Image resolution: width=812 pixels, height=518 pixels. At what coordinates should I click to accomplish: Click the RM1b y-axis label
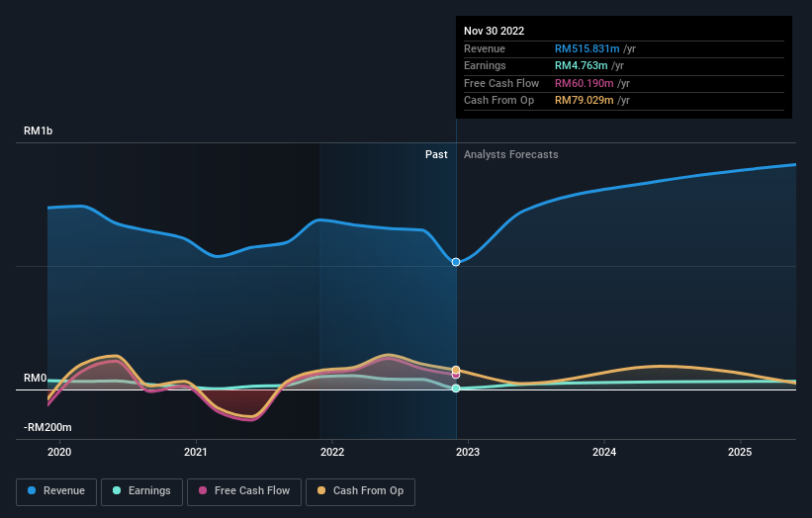pos(39,130)
